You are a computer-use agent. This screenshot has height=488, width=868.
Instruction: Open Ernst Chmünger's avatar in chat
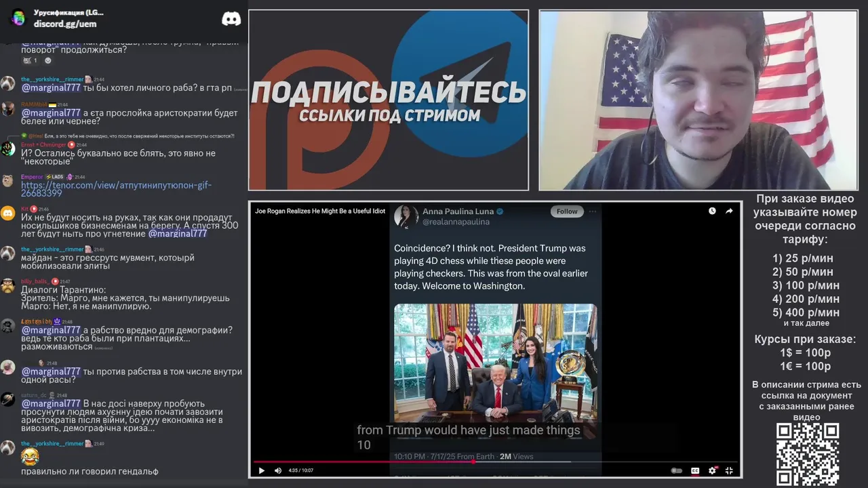(7, 149)
